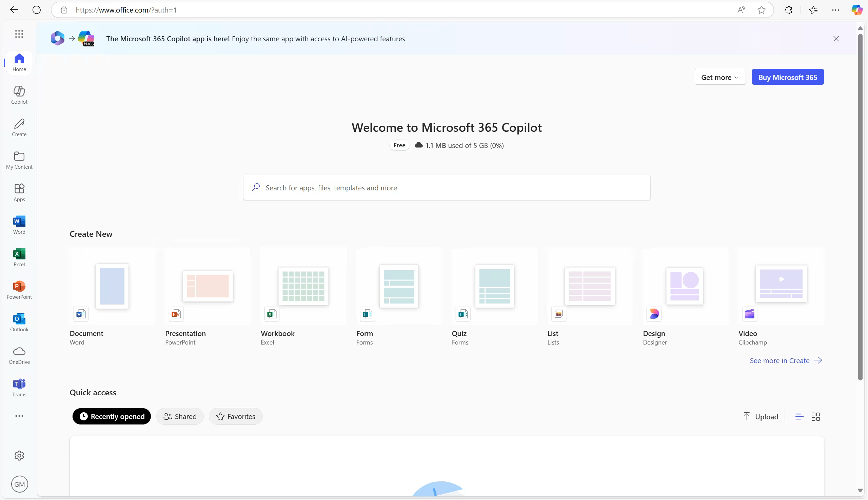
Task: Switch to list view layout
Action: coord(799,417)
